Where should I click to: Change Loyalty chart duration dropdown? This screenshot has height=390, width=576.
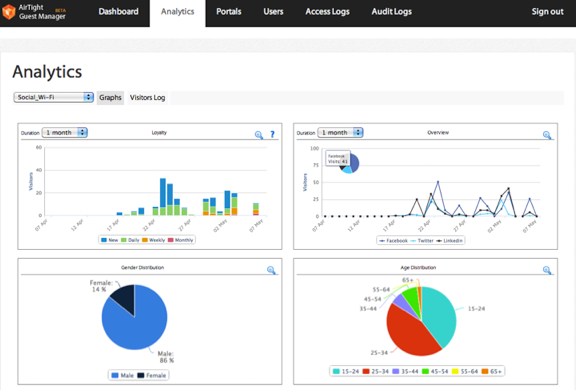click(x=65, y=133)
